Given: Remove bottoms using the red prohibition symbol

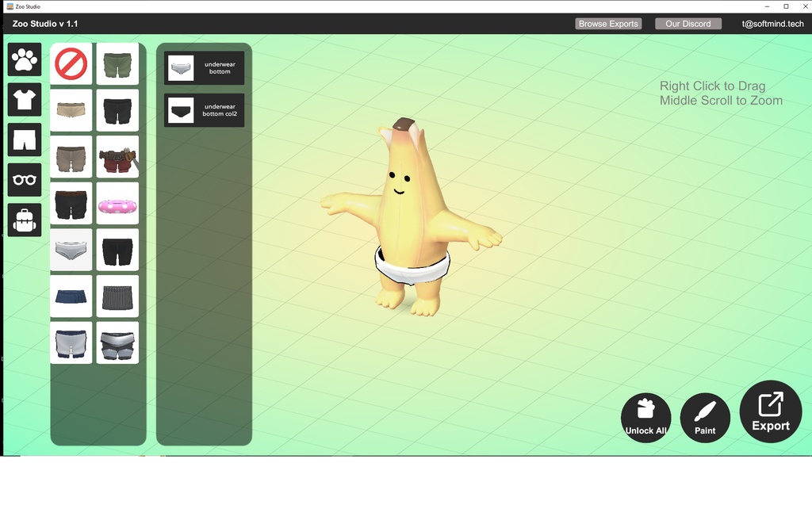Looking at the screenshot, I should (x=71, y=63).
